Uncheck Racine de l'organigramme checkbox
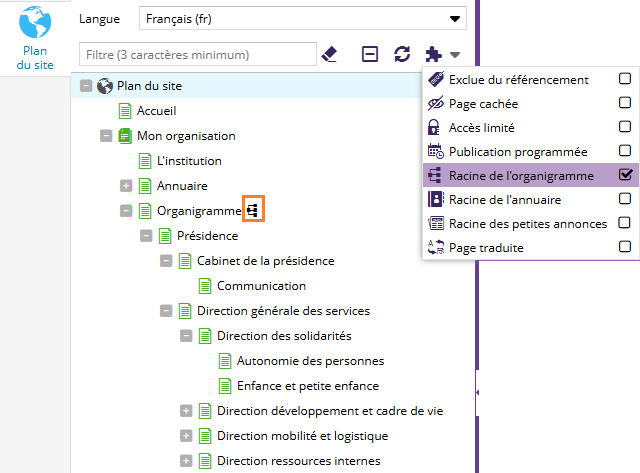Image resolution: width=640 pixels, height=473 pixels. click(x=625, y=175)
